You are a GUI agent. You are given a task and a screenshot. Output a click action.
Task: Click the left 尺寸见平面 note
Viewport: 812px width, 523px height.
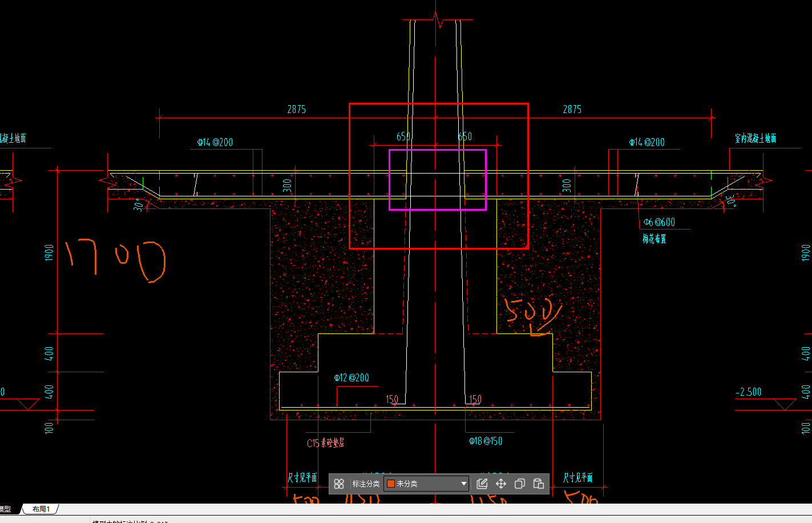(x=302, y=477)
